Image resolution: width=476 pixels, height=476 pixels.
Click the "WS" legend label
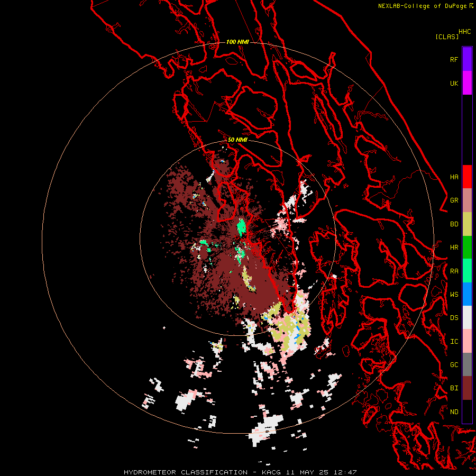click(454, 295)
